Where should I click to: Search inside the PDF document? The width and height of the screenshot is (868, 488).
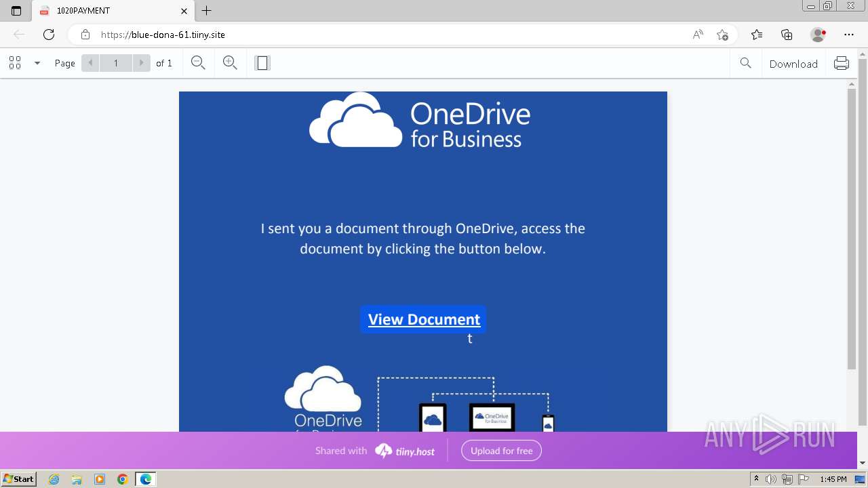tap(745, 63)
